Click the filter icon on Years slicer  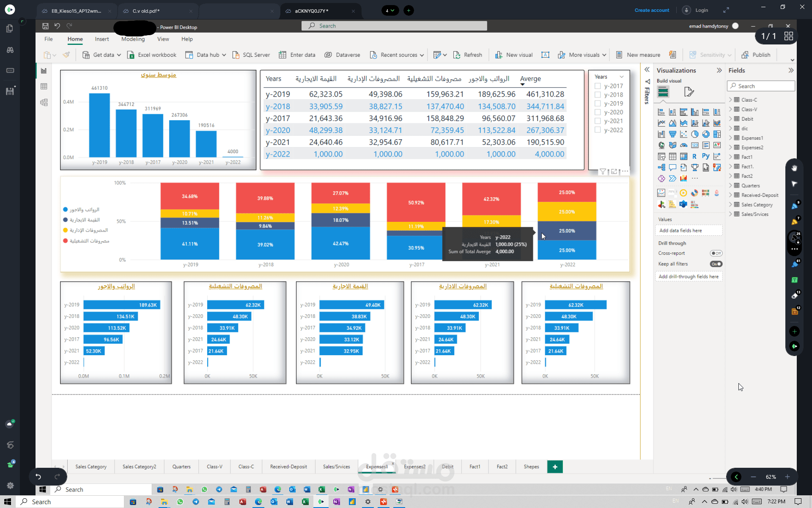point(603,171)
